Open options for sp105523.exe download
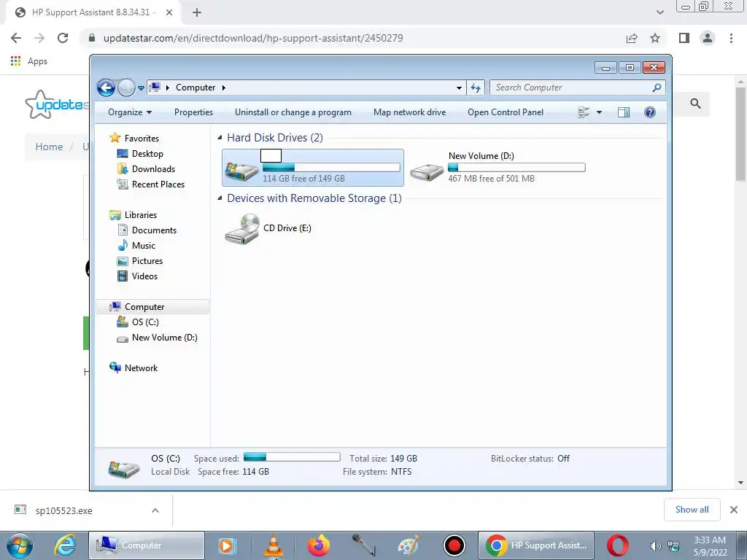 pos(155,510)
